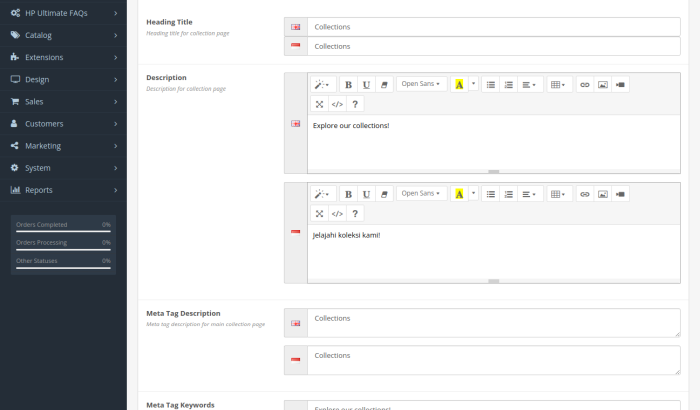Toggle fullscreen in Indonesian description editor
Screen dimensions: 700x410
[x=319, y=213]
